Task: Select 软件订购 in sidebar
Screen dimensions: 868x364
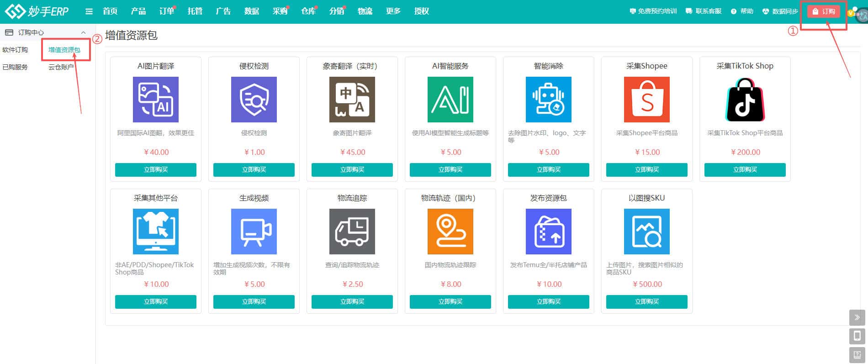Action: pyautogui.click(x=15, y=50)
